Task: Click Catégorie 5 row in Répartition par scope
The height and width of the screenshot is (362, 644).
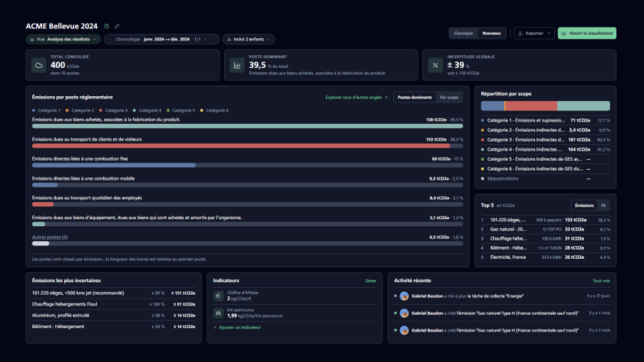Action: [x=546, y=159]
